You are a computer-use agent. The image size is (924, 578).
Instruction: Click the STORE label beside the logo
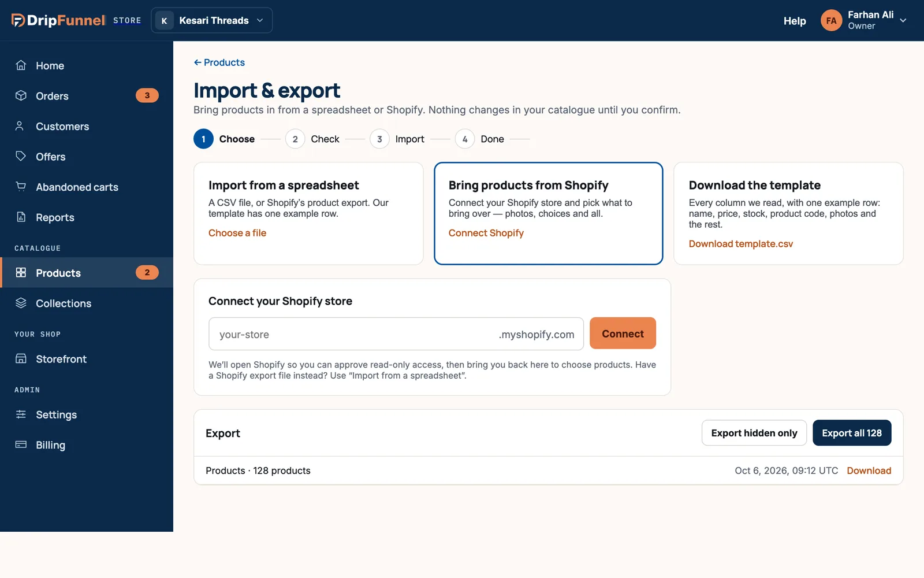[x=127, y=21]
